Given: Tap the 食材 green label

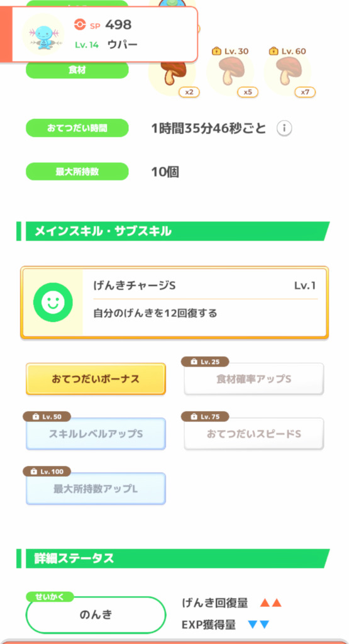Looking at the screenshot, I should click(x=77, y=70).
